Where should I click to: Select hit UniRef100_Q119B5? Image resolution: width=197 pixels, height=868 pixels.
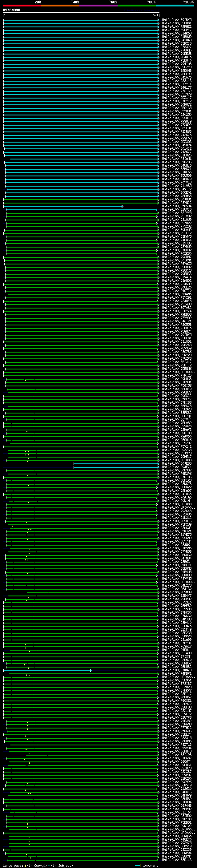point(176,186)
